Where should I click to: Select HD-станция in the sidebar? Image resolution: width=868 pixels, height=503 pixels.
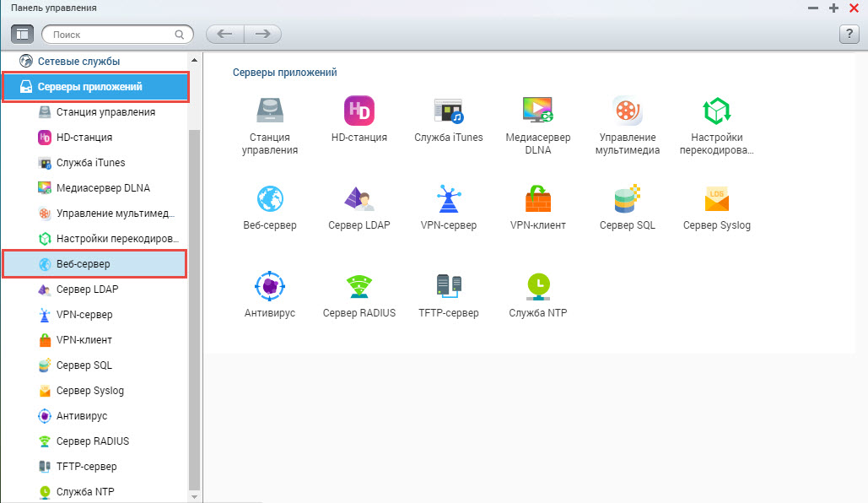coord(95,138)
